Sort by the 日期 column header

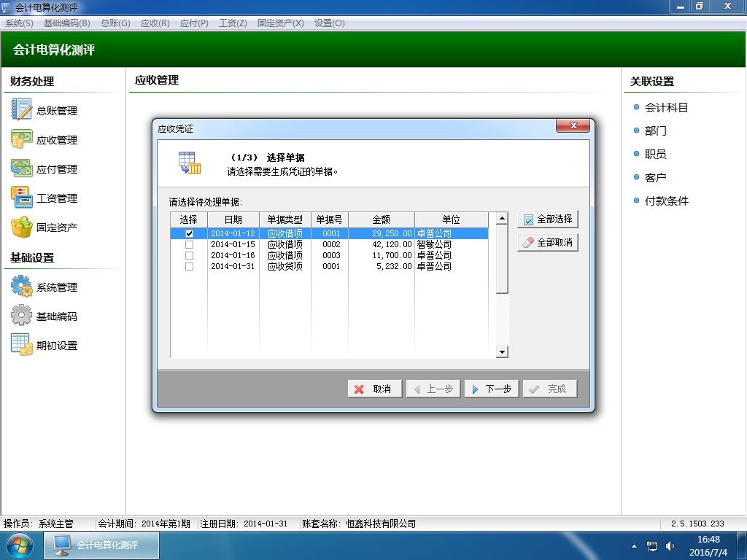[233, 219]
